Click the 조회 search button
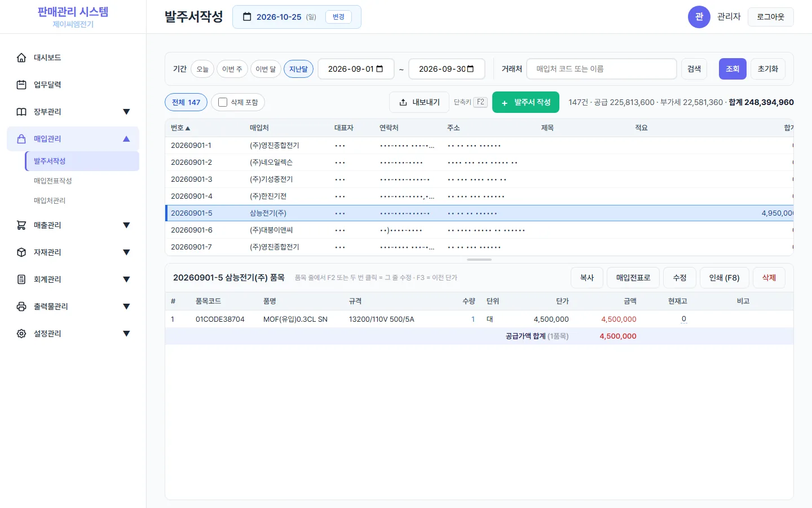Image resolution: width=812 pixels, height=508 pixels. 732,69
